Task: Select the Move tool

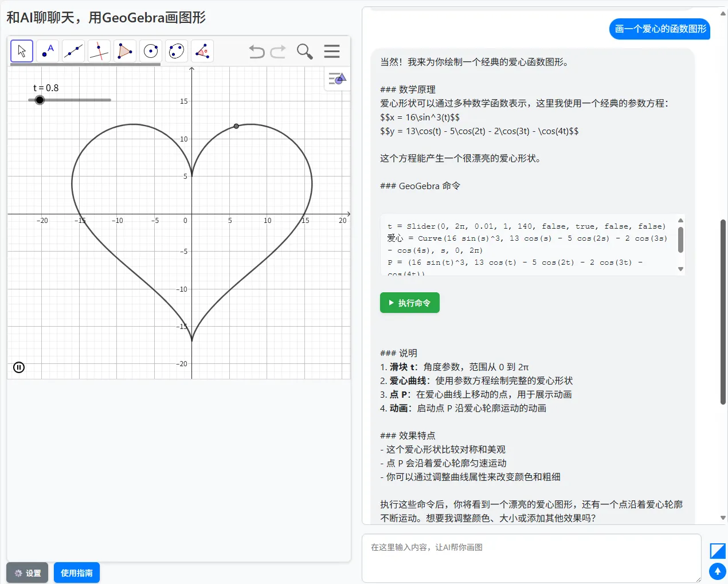Action: point(21,51)
